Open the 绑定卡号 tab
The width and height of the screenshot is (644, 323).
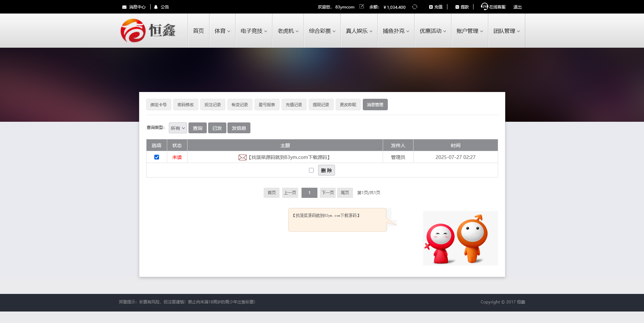pyautogui.click(x=159, y=105)
